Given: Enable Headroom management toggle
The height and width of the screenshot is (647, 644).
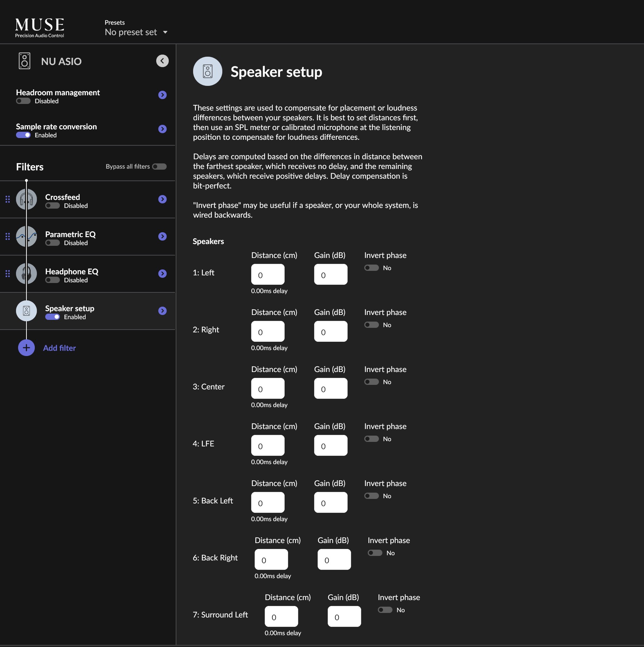Looking at the screenshot, I should [x=23, y=101].
